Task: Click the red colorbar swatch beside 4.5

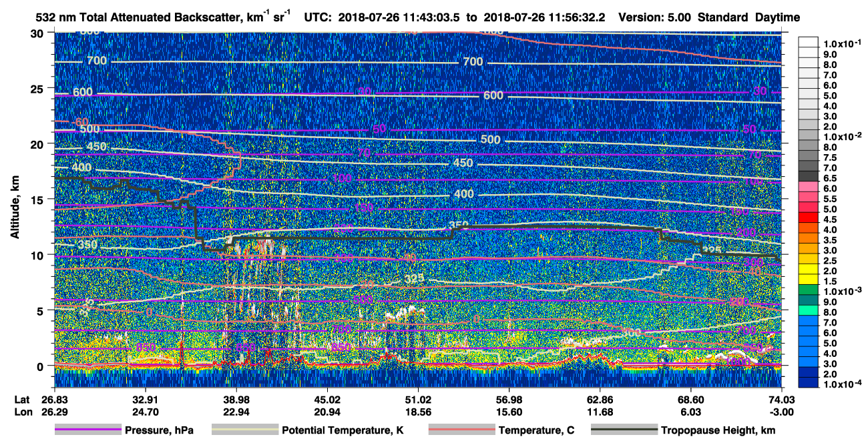Action: click(x=809, y=219)
